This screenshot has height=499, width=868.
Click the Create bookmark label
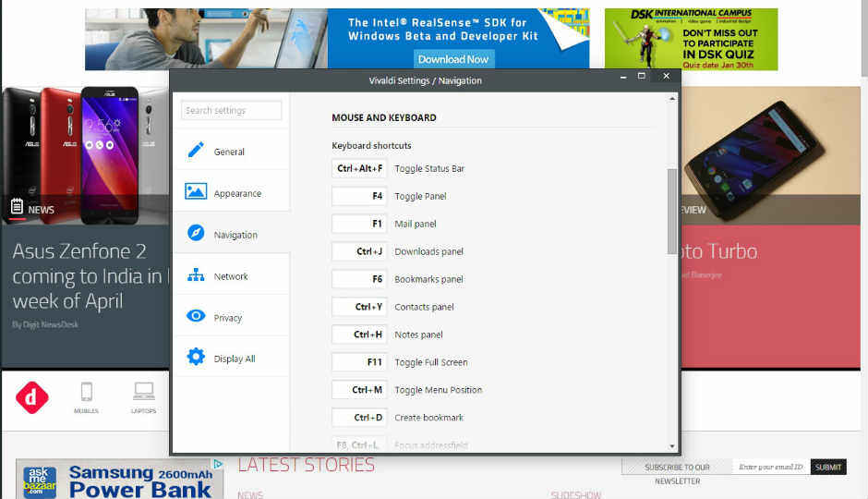coord(429,418)
